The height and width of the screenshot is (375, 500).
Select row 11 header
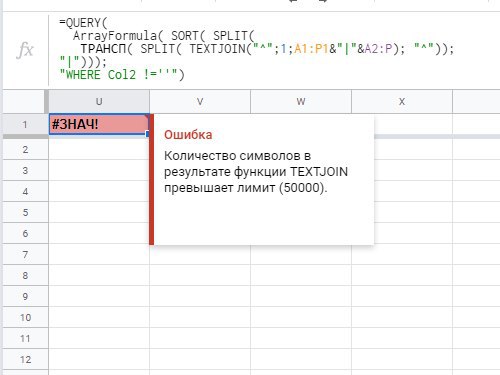click(x=25, y=338)
